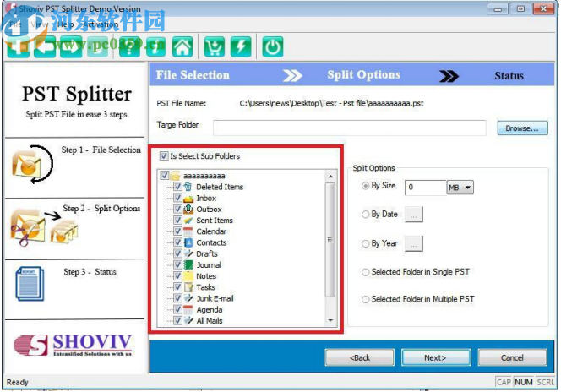
Task: Select the All Mails folder icon
Action: coord(188,320)
